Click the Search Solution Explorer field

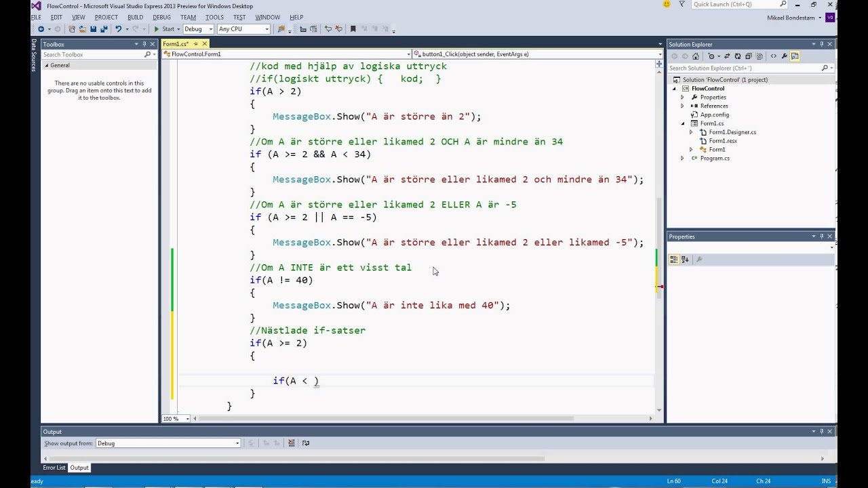[751, 68]
